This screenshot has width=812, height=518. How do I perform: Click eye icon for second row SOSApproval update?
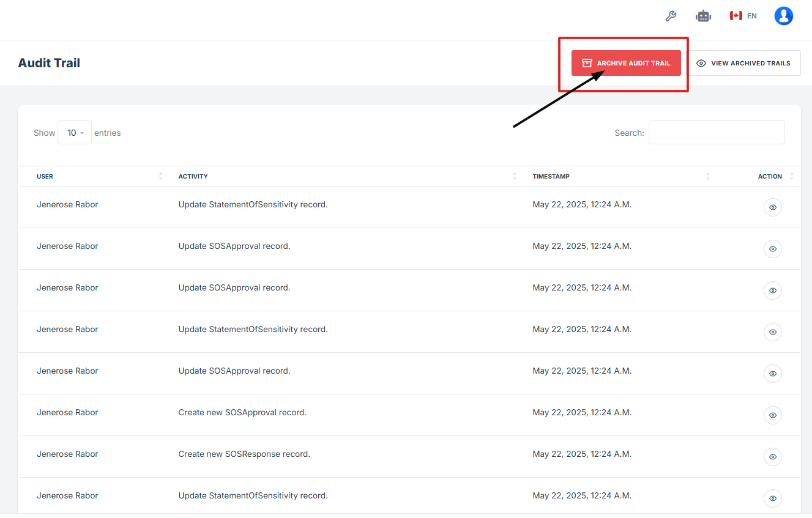pyautogui.click(x=772, y=249)
